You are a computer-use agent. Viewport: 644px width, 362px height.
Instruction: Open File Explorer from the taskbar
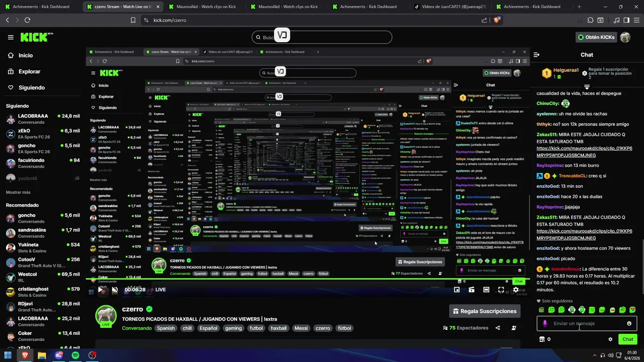pos(42,355)
